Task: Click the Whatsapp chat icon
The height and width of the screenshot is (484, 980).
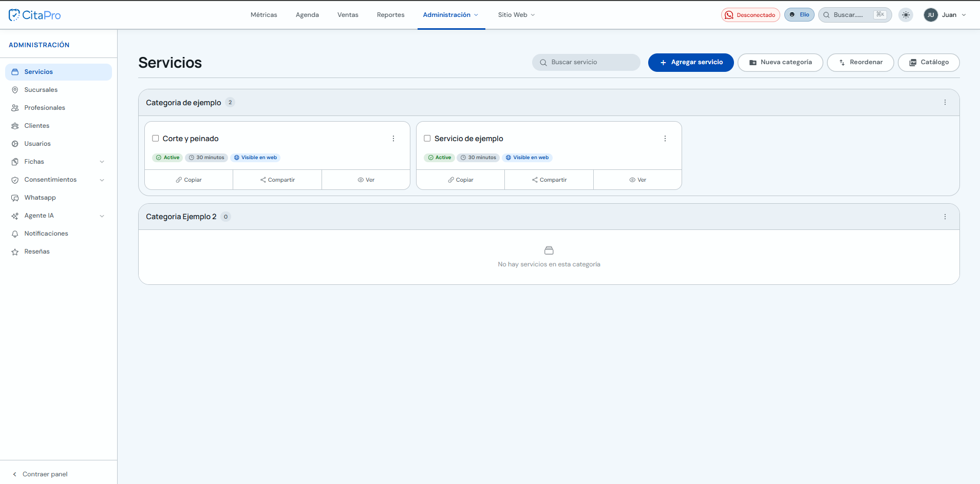Action: (15, 198)
